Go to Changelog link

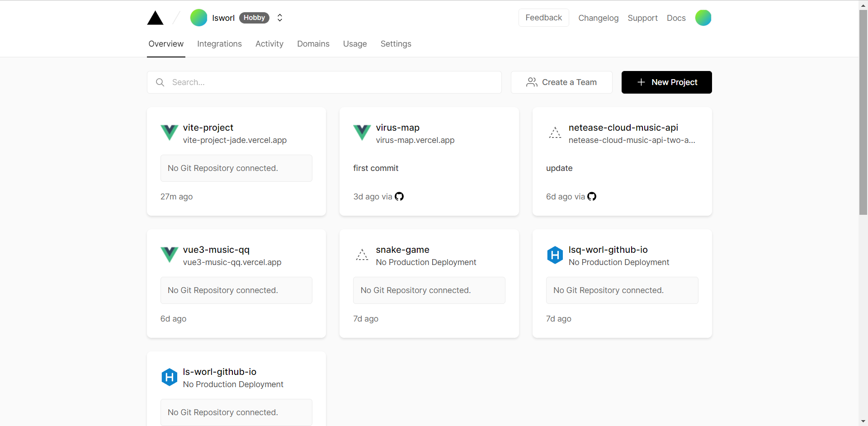point(598,18)
